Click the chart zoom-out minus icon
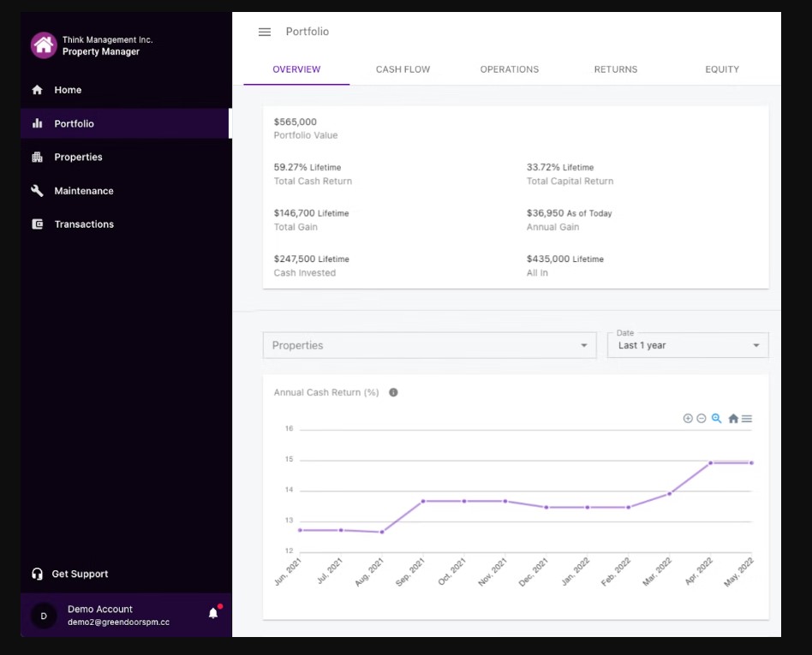 [x=702, y=419]
